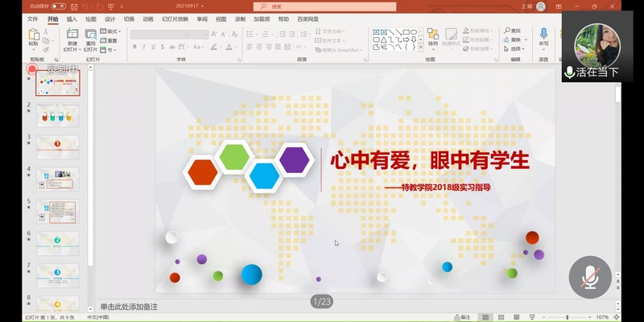Image resolution: width=644 pixels, height=322 pixels.
Task: Click the muted microphone overlay icon
Action: [590, 278]
